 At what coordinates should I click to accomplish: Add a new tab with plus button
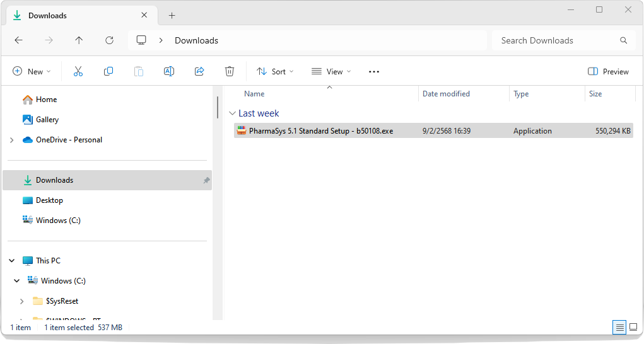172,16
